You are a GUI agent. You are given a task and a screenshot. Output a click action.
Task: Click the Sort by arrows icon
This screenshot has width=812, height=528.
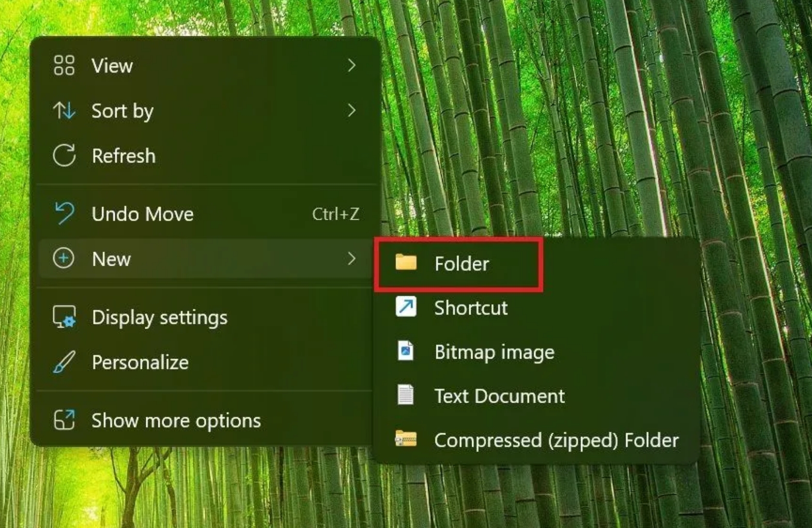(x=64, y=111)
